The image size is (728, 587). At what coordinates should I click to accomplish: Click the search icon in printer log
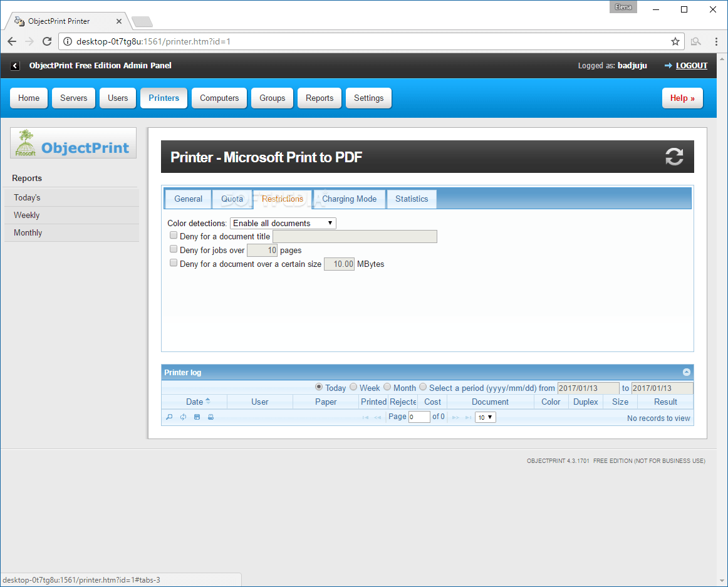(169, 417)
